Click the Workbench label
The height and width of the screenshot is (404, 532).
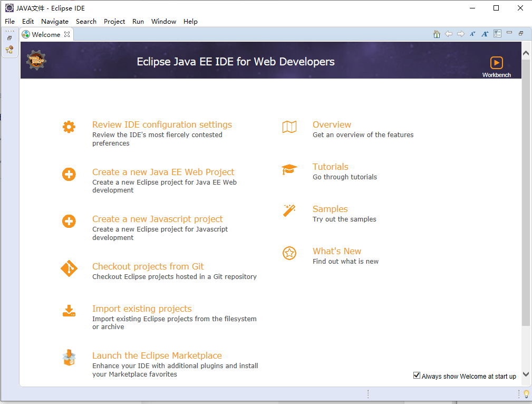coord(496,75)
